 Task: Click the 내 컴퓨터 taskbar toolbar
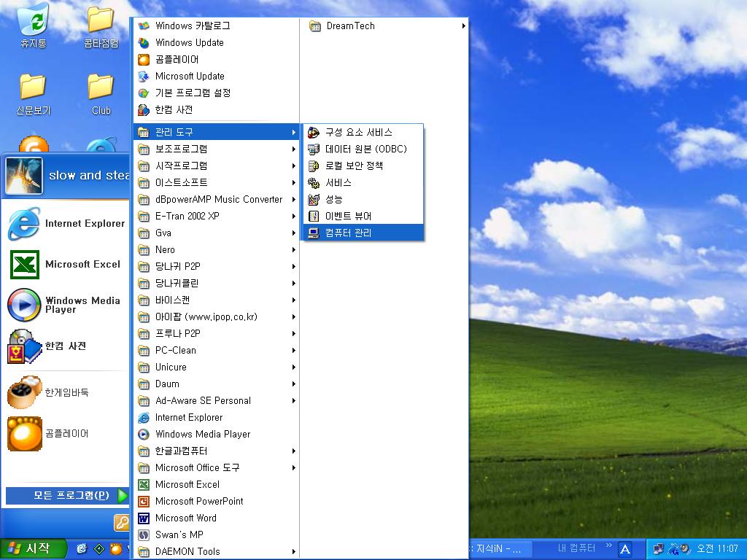[x=576, y=548]
